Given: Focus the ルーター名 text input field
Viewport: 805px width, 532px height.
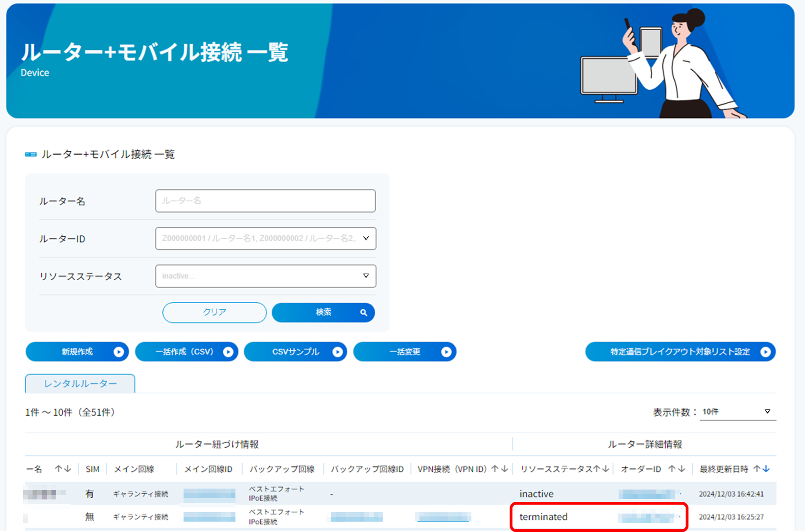Looking at the screenshot, I should click(x=266, y=201).
